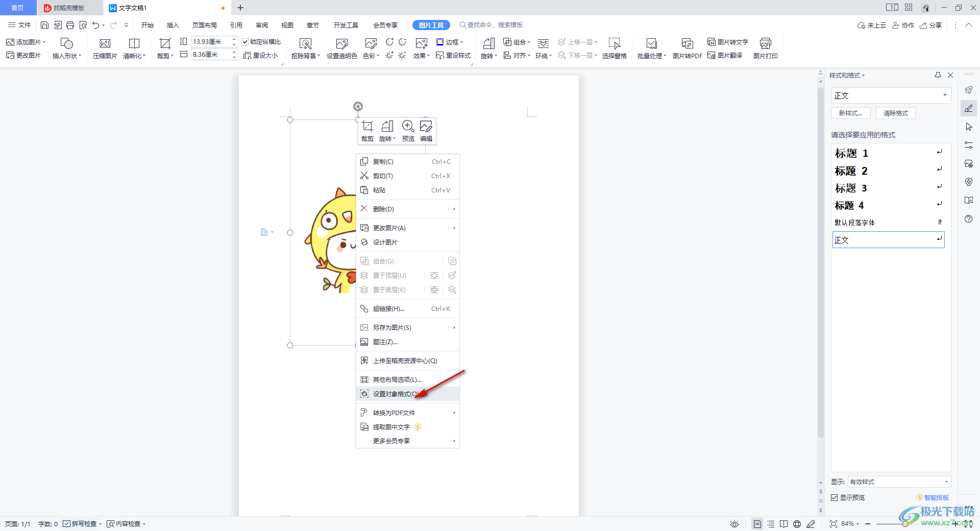Click the Undo icon
Image resolution: width=980 pixels, height=531 pixels.
[x=95, y=25]
